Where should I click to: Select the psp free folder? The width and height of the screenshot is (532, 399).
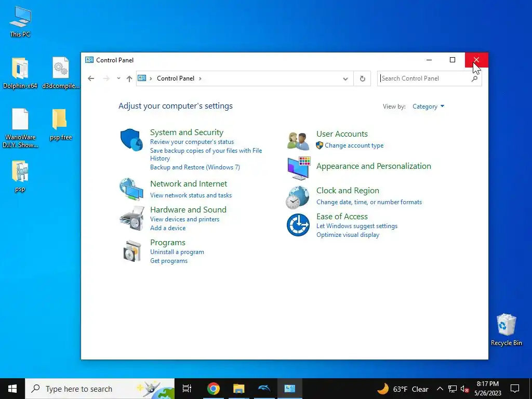pos(61,125)
